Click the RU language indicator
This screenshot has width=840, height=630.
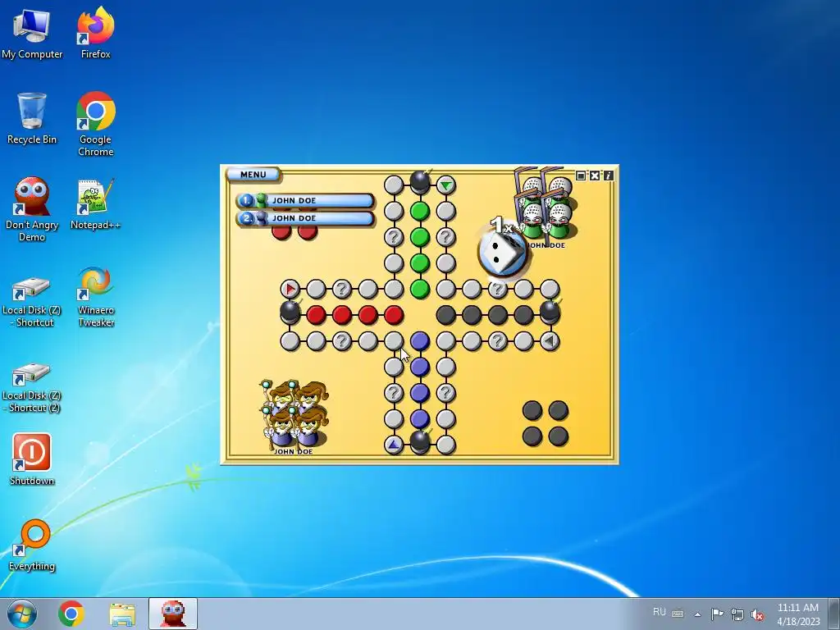point(660,612)
